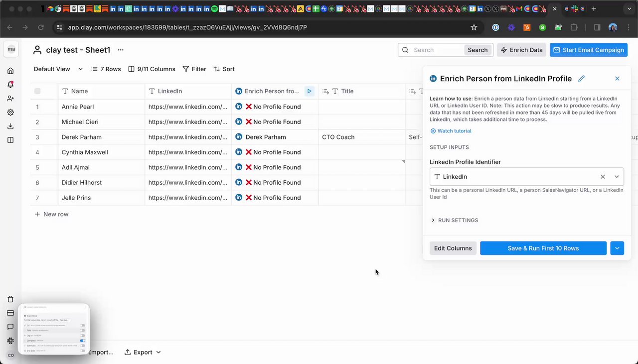This screenshot has width=638, height=364.
Task: Select the Annie Pearl name cell
Action: click(x=101, y=107)
